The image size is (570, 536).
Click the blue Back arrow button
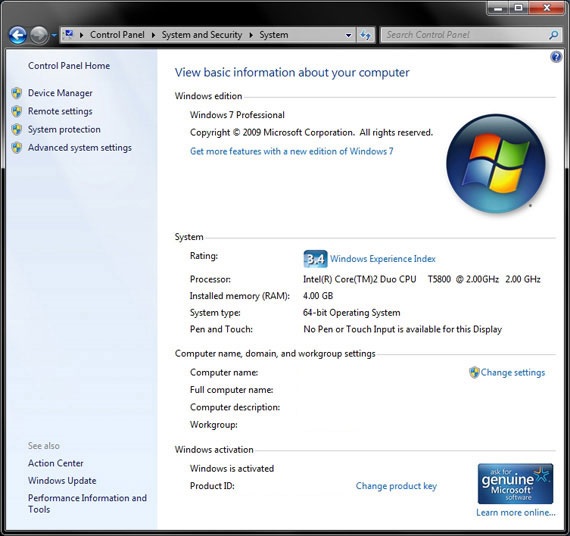click(17, 35)
